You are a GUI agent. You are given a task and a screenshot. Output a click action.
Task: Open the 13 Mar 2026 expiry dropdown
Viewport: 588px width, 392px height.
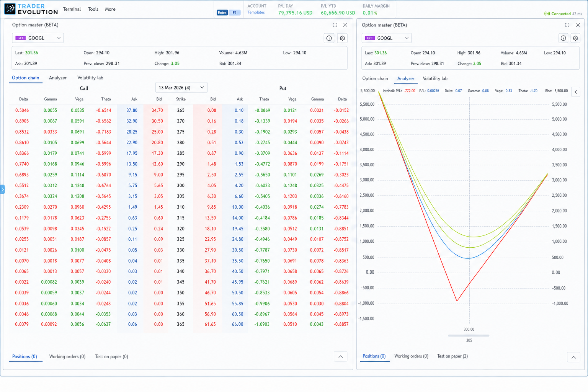point(181,88)
